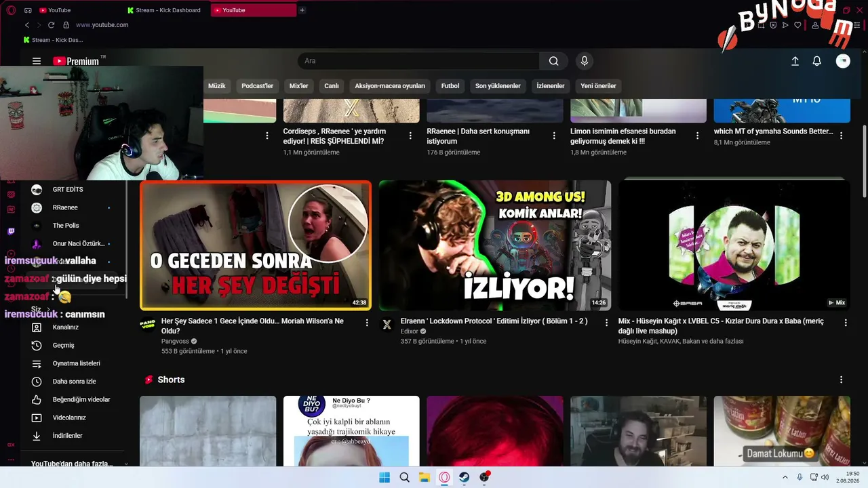Open Beğendiğim videolar list
The image size is (868, 488).
(x=37, y=400)
